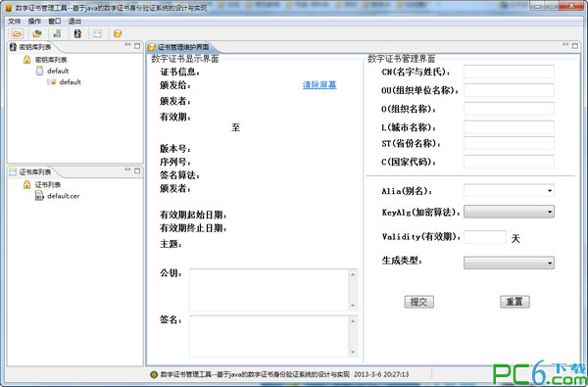Image resolution: width=588 pixels, height=387 pixels.
Task: Open the 窗口 menu
Action: click(54, 21)
